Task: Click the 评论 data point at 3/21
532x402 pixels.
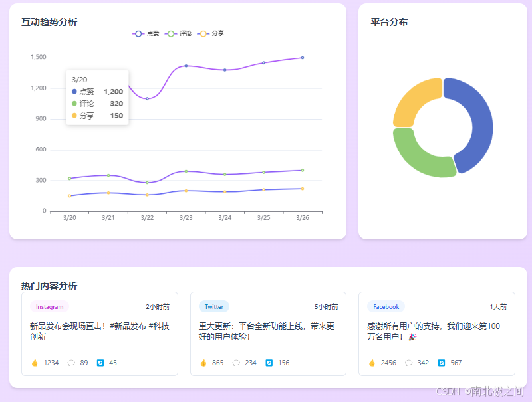Action: pos(108,175)
